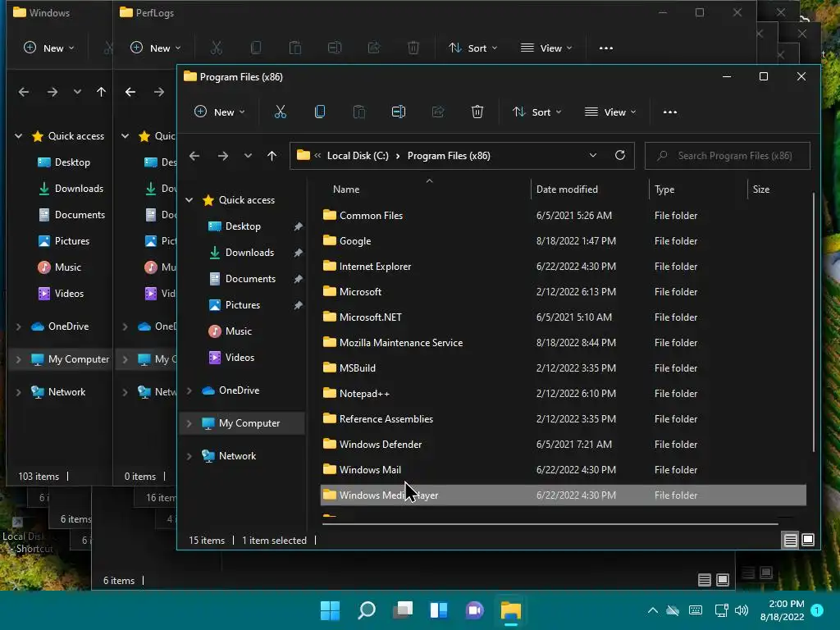The image size is (840, 630).
Task: Click Search Program Files (x86) box
Action: (x=728, y=156)
